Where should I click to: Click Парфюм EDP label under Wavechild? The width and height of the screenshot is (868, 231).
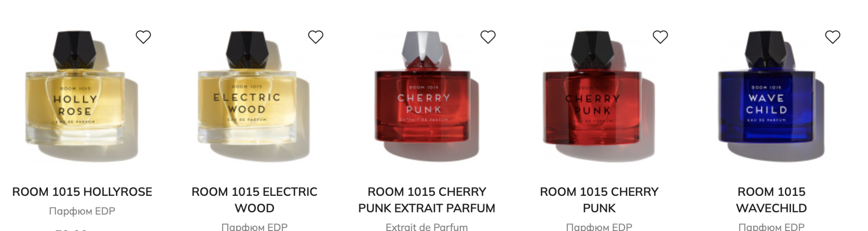pos(771,227)
